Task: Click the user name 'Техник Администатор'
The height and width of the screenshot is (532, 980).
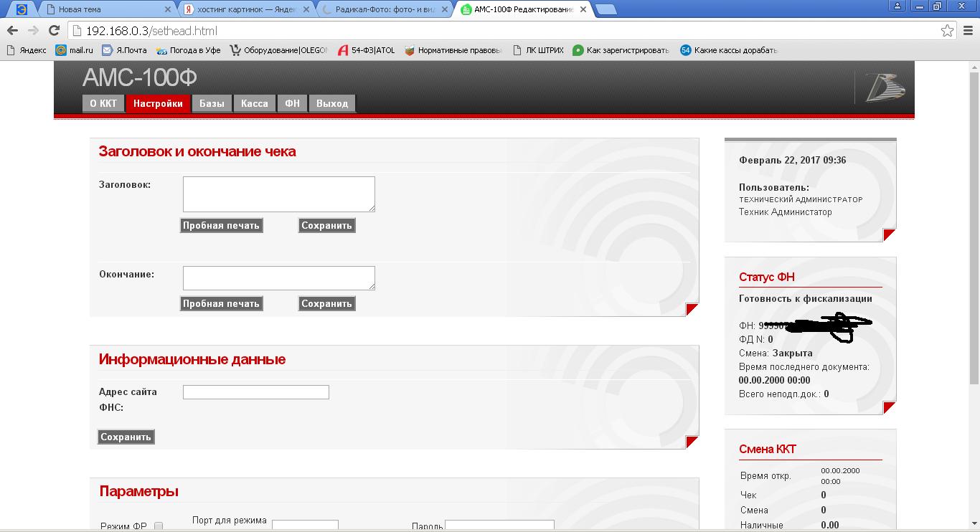Action: pos(786,212)
